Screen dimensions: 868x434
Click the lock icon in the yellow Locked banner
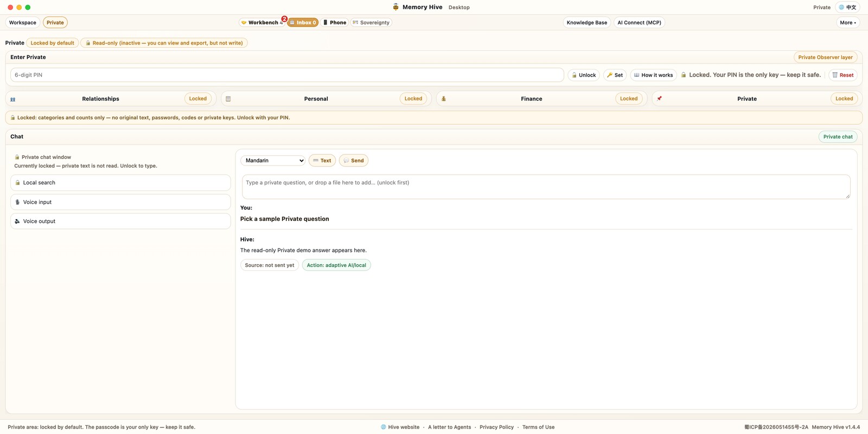tap(12, 118)
